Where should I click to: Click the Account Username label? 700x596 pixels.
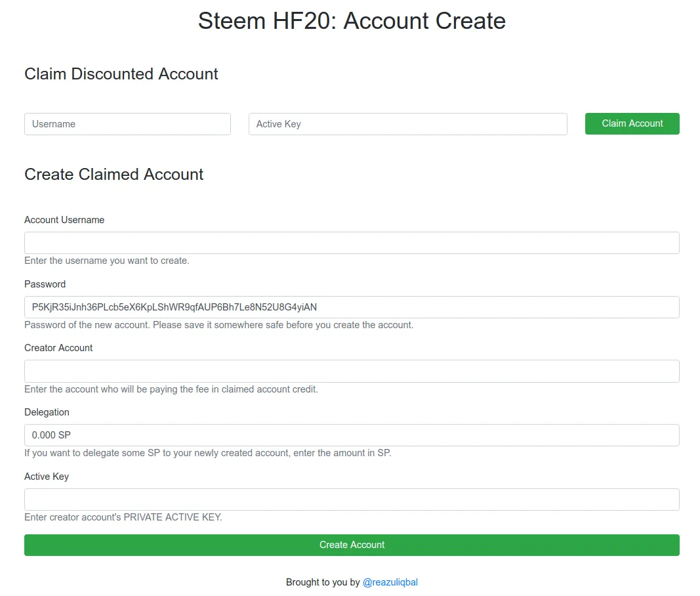pyautogui.click(x=64, y=220)
